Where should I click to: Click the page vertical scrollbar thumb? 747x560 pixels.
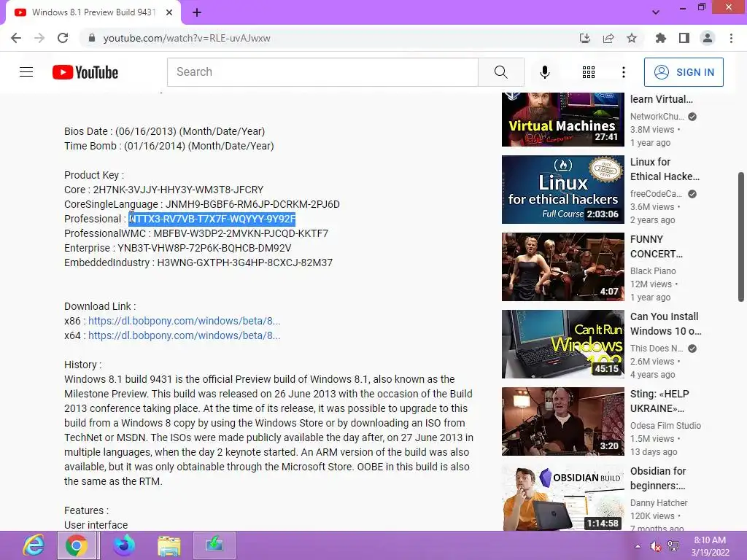[741, 237]
